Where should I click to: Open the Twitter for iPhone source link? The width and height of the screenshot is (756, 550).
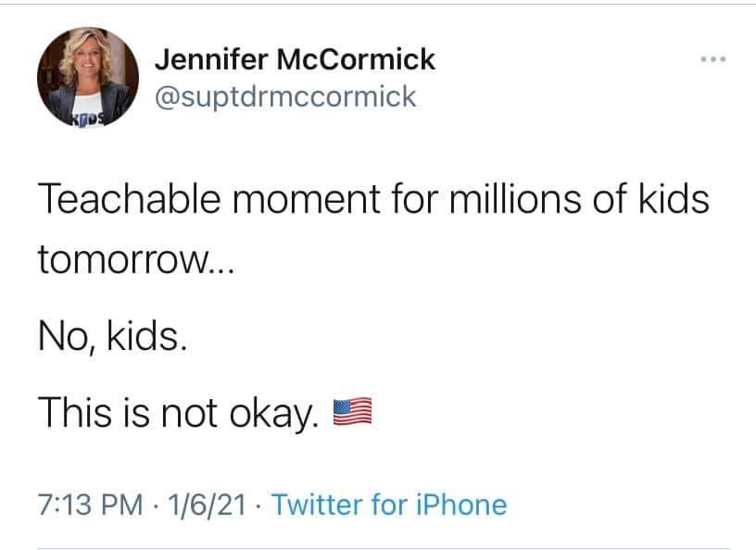click(389, 505)
